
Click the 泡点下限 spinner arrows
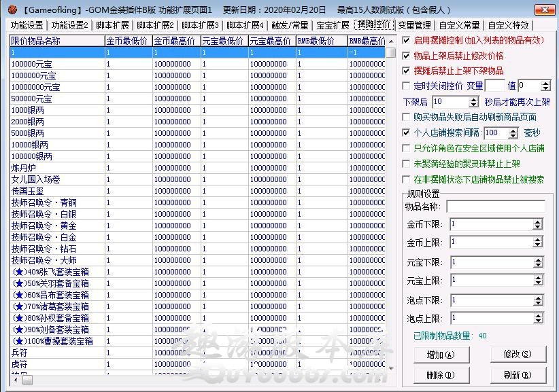(x=539, y=301)
